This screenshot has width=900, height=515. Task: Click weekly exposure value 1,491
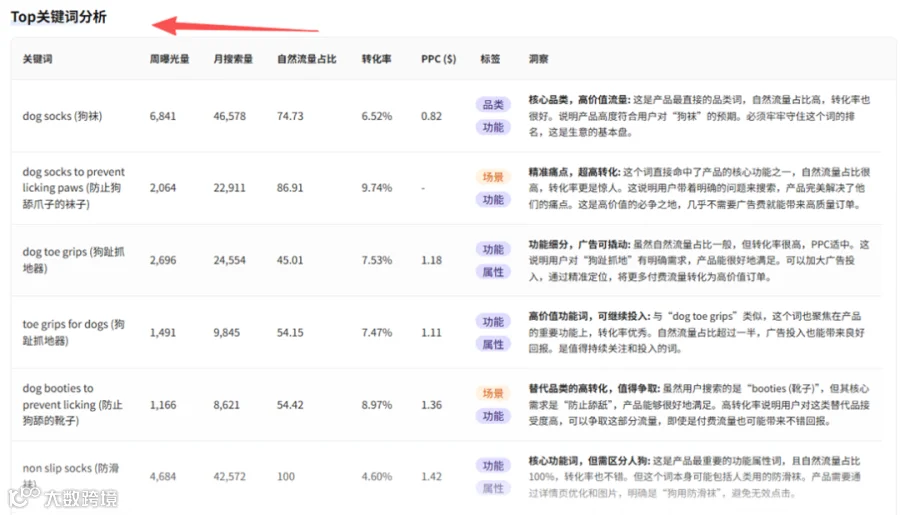click(163, 332)
